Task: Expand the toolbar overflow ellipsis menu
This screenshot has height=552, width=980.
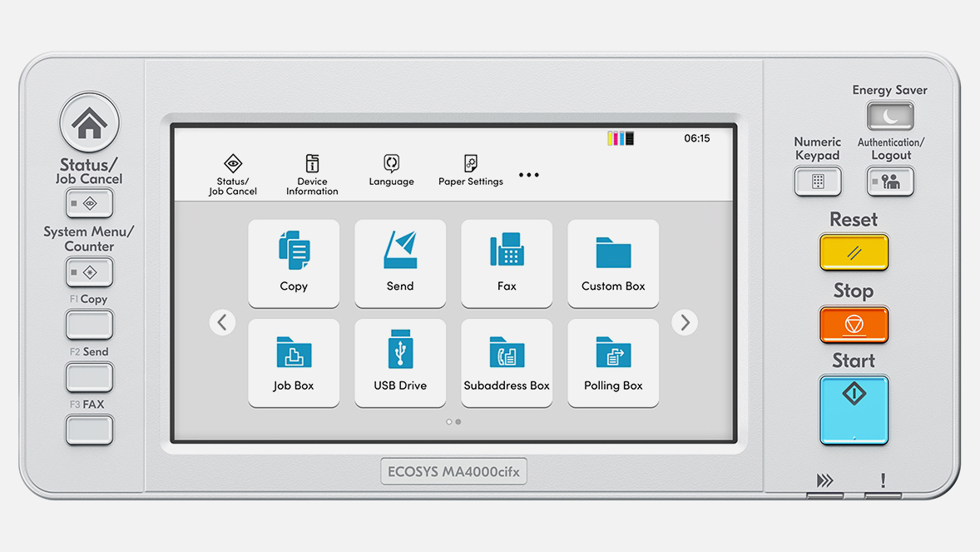Action: (x=529, y=173)
